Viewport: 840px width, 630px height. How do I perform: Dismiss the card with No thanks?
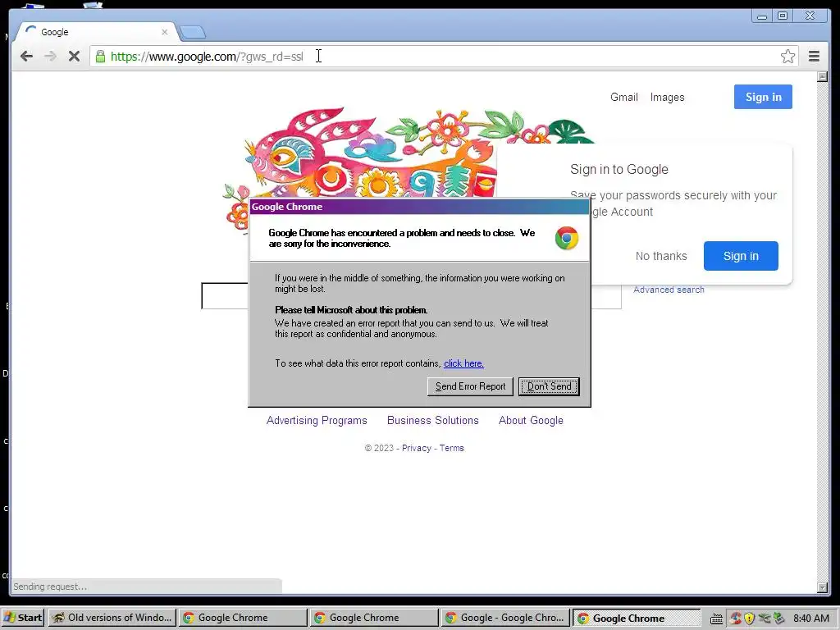tap(661, 256)
